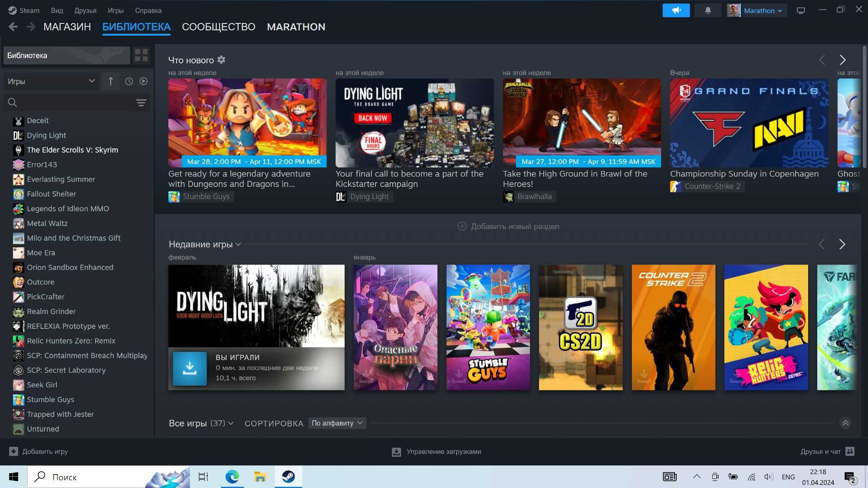This screenshot has height=488, width=868.
Task: Click the Add game plus icon
Action: point(13,452)
